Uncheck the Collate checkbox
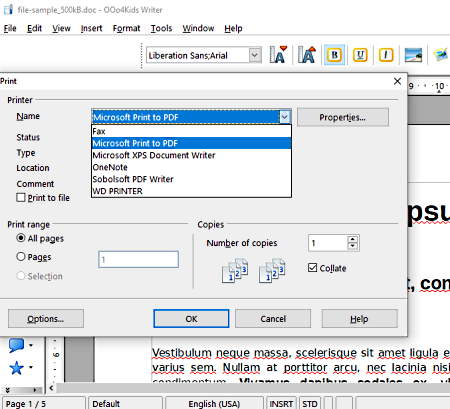The width and height of the screenshot is (450, 409). [312, 268]
